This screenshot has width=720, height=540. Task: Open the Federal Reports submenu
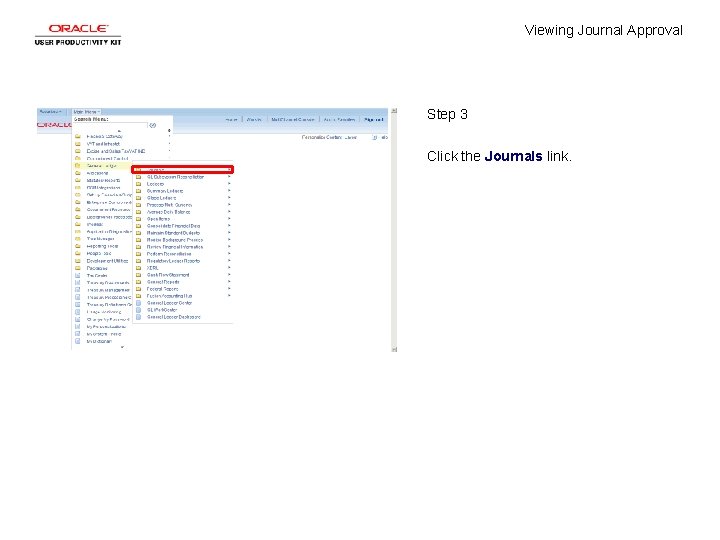pyautogui.click(x=162, y=289)
